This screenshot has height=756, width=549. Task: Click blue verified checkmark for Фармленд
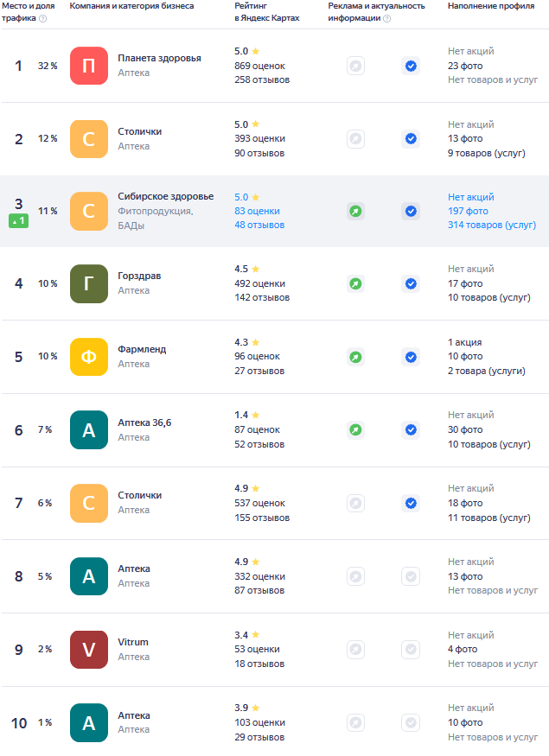[x=411, y=357]
